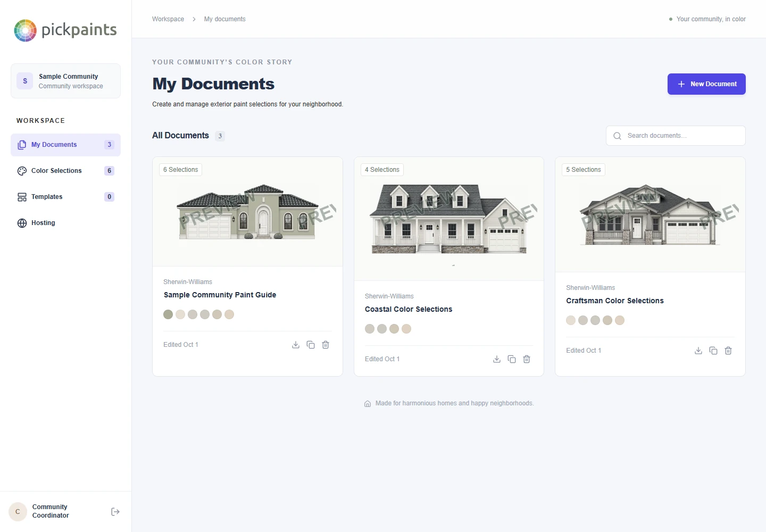Click the last swatch on Coastal Color Selections
The height and width of the screenshot is (532, 766).
tap(406, 329)
